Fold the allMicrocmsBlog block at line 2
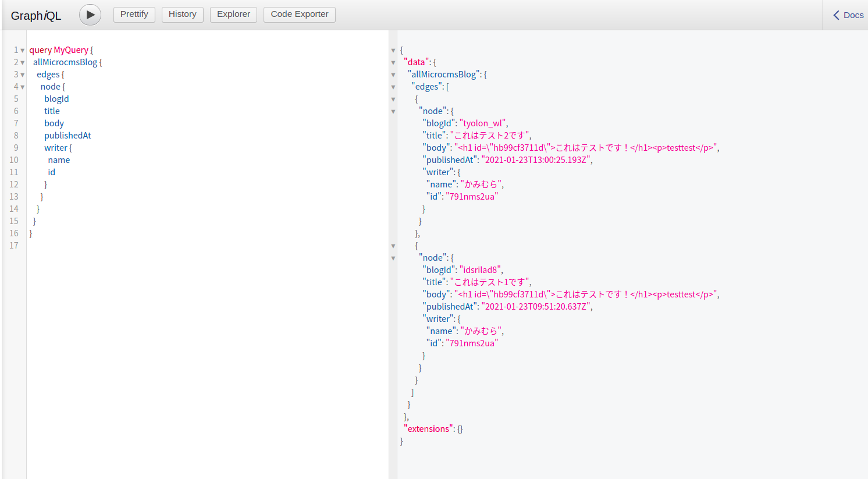The image size is (868, 479). [23, 63]
